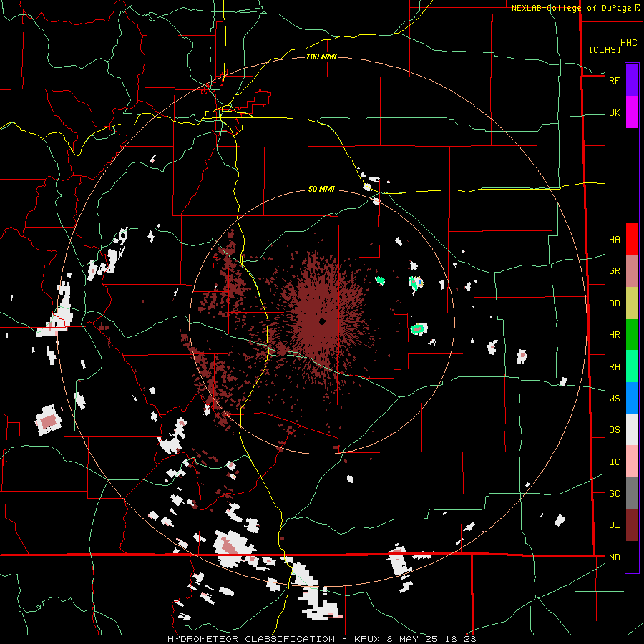Click the 'HHC' product label
Viewport: 644px width, 644px height.
628,43
